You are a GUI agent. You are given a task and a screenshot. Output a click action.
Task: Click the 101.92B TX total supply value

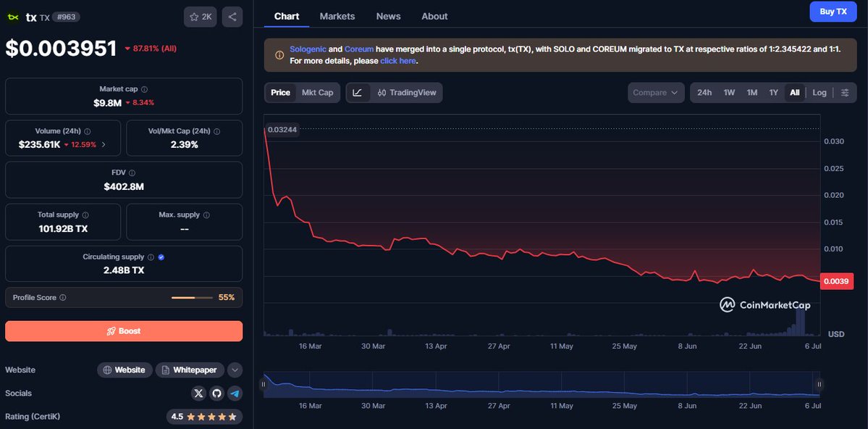(63, 228)
